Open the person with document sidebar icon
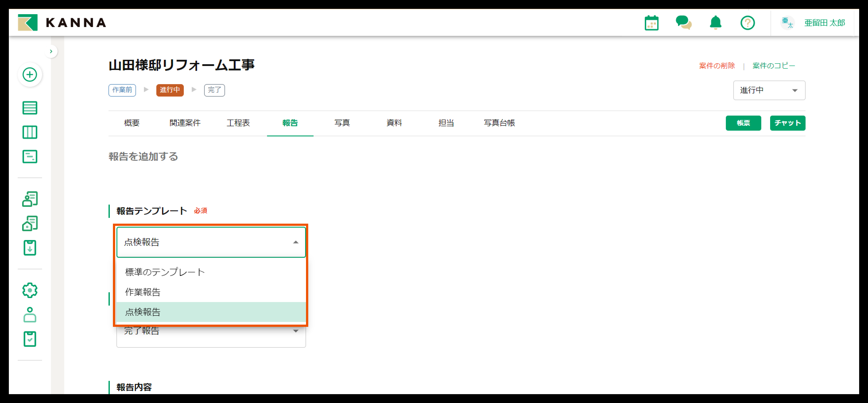 pos(30,199)
